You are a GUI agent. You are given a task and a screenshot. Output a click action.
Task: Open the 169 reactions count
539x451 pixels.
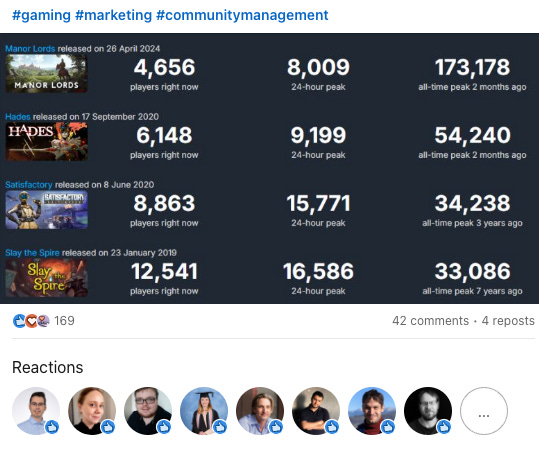64,321
